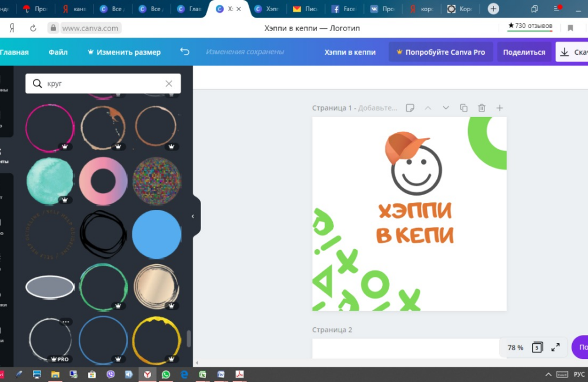Open Изменить размер resize option

(124, 52)
